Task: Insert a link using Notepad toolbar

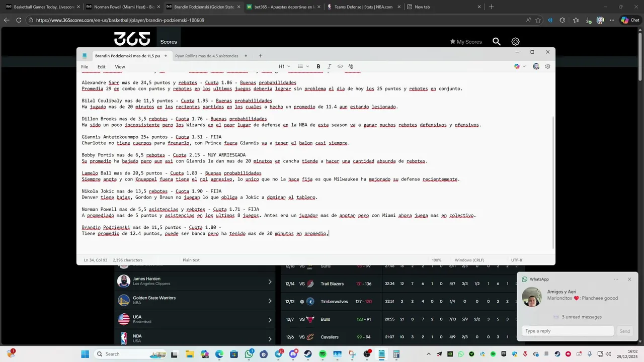Action: click(x=340, y=66)
